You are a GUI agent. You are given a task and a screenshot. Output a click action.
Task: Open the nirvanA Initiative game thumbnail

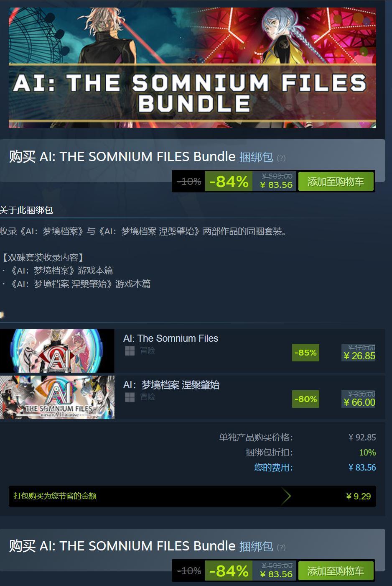point(57,397)
